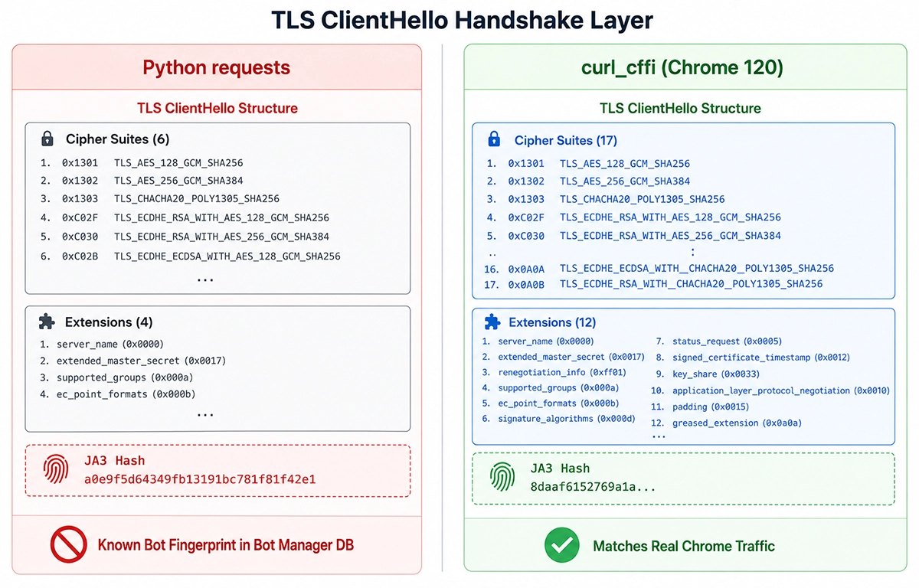Click the Cipher Suites (6) heading
The image size is (919, 588).
tap(118, 139)
